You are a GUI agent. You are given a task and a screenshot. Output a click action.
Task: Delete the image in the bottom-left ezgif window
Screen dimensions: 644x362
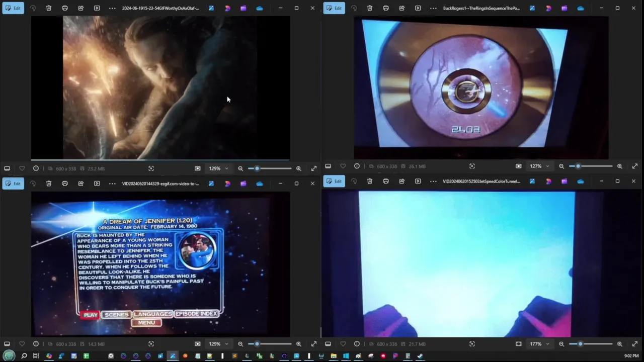click(49, 184)
